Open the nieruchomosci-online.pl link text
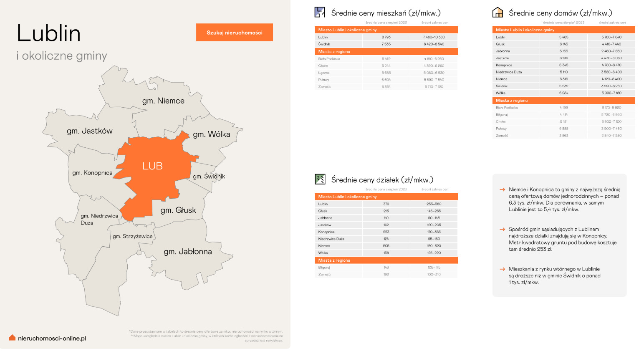This screenshot has width=644, height=351. 52,338
